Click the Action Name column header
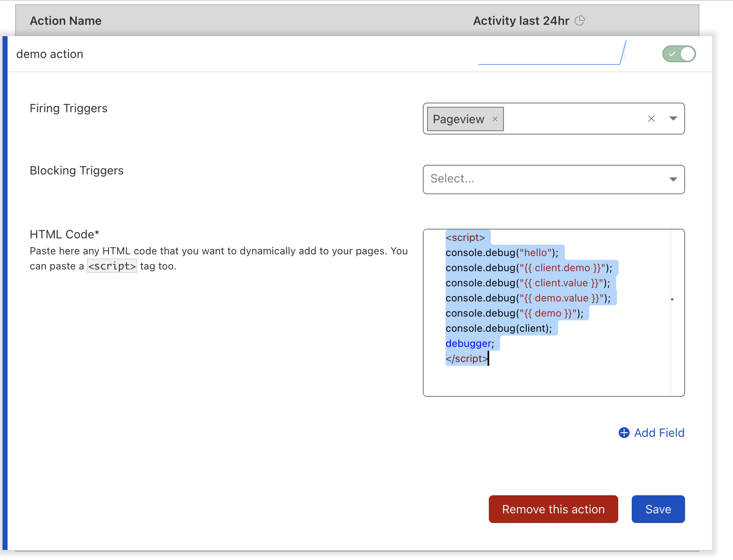This screenshot has width=733, height=560. pos(66,20)
